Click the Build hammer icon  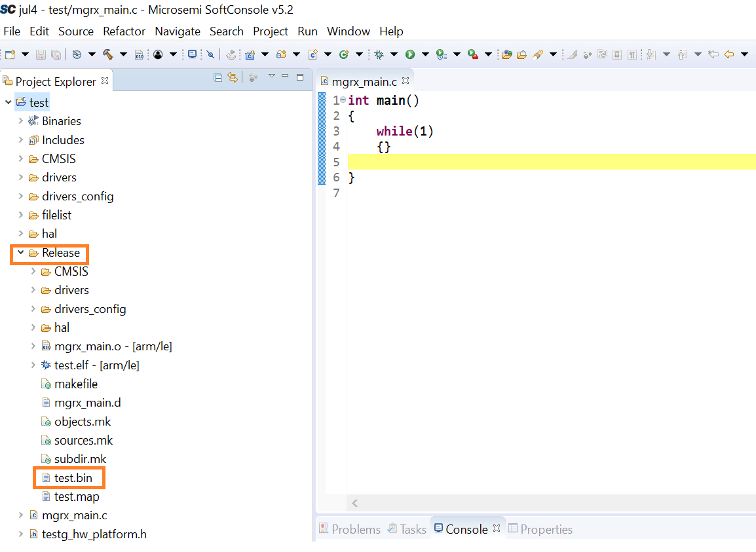click(x=108, y=54)
